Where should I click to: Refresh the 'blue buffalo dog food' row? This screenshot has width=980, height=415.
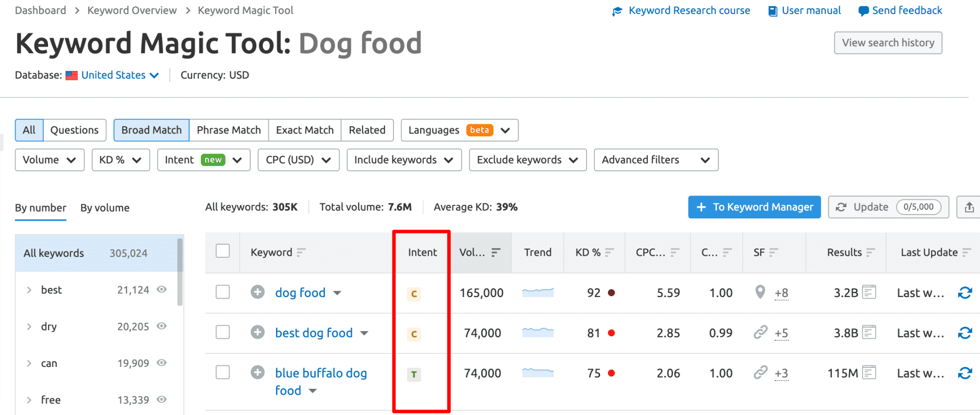click(x=965, y=373)
